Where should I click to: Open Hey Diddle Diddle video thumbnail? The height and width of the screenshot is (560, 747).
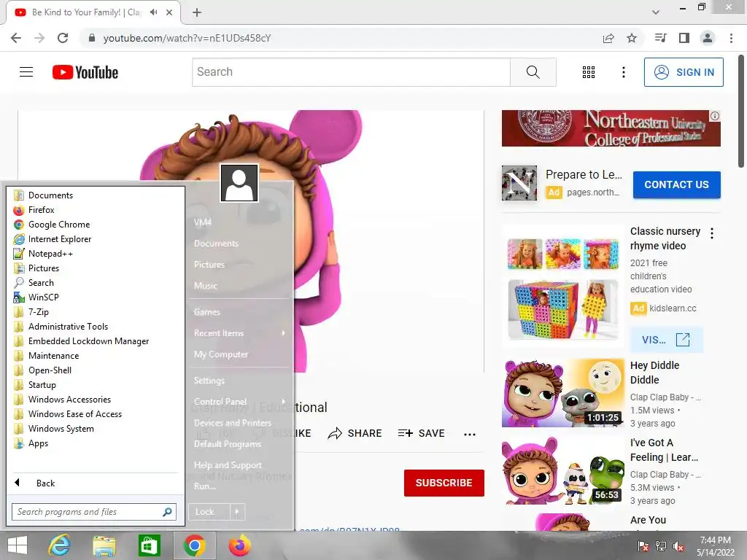(563, 393)
